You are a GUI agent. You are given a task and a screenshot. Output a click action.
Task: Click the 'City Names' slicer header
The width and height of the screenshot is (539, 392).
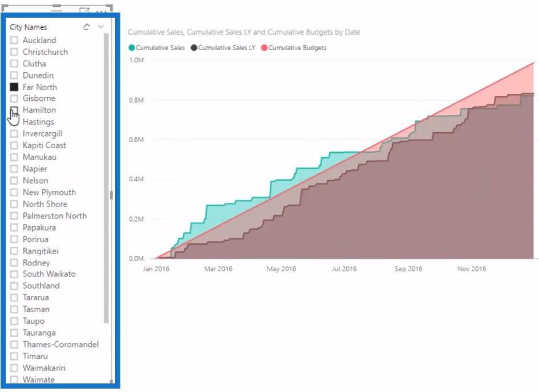(29, 27)
